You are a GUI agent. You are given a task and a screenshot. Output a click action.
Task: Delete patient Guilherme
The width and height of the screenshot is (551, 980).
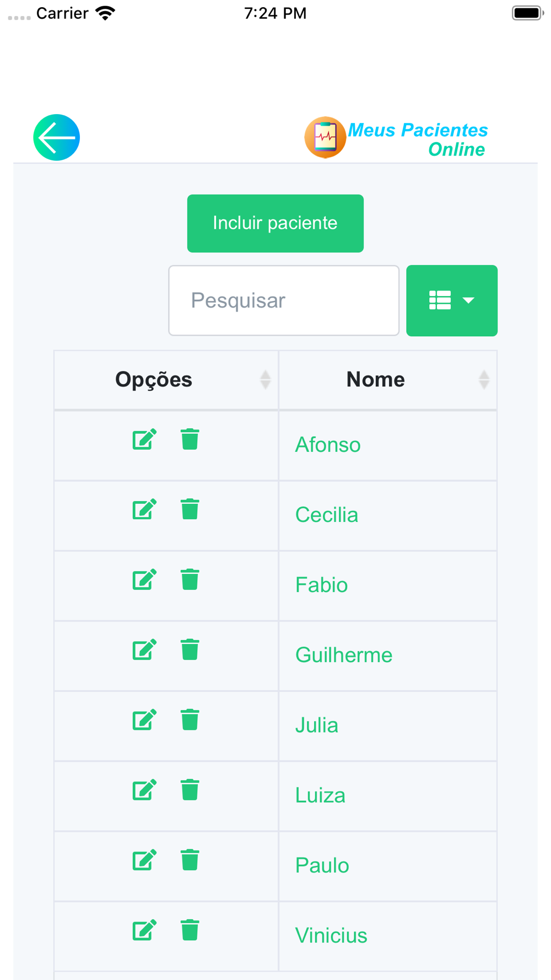point(190,649)
